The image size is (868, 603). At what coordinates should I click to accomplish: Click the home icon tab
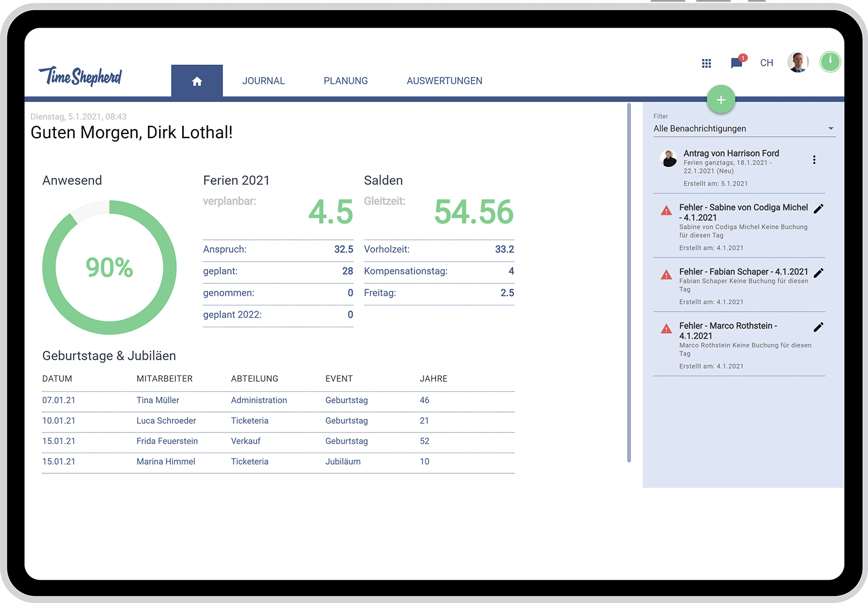197,81
